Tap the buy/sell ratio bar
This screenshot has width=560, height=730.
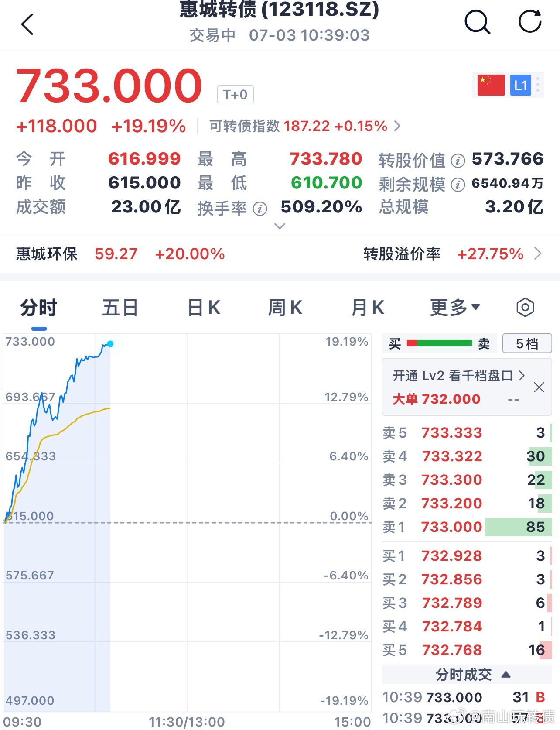pos(440,343)
